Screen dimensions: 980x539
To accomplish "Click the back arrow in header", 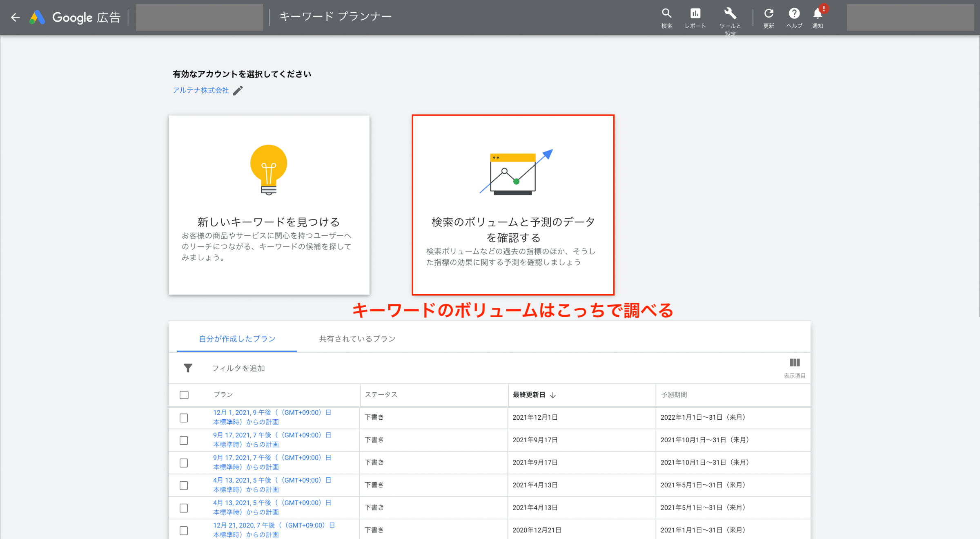I will pos(16,17).
